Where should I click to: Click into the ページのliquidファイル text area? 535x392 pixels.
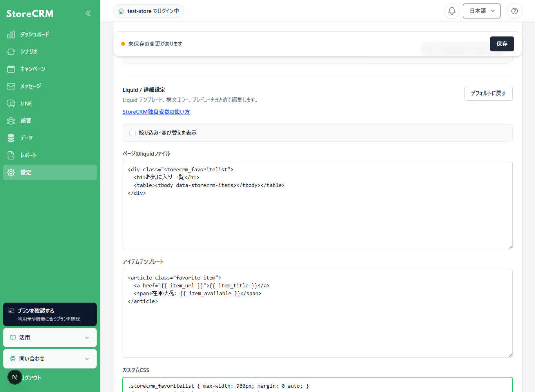pos(317,205)
